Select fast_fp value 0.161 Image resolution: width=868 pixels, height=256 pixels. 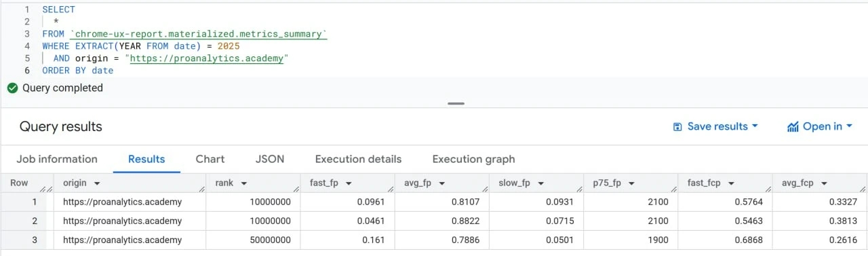pyautogui.click(x=348, y=240)
